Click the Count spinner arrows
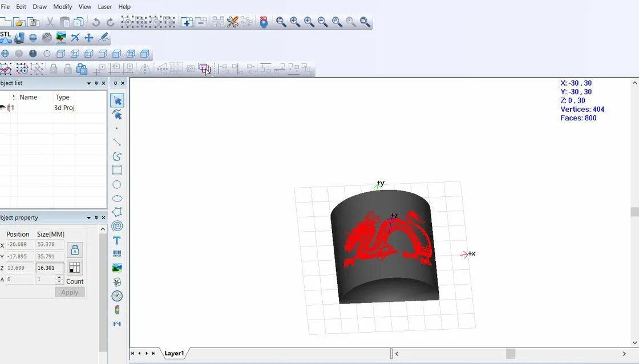Screen dimensions: 639x364 [59, 279]
